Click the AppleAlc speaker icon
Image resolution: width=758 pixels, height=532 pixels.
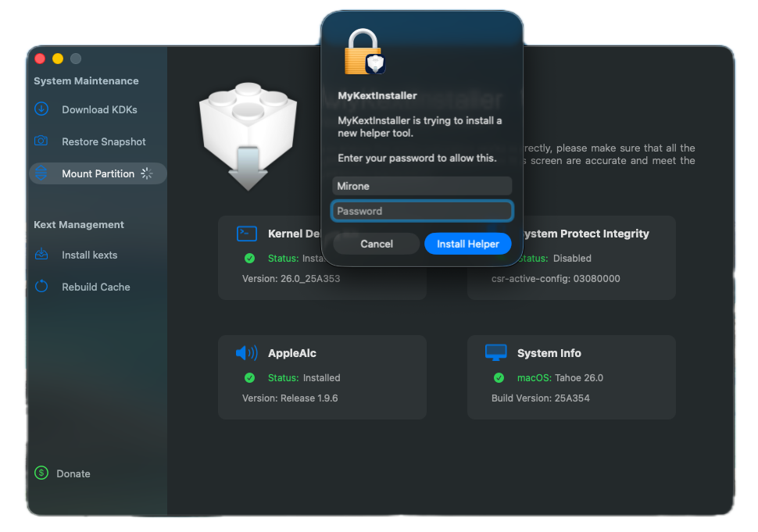[x=246, y=353]
